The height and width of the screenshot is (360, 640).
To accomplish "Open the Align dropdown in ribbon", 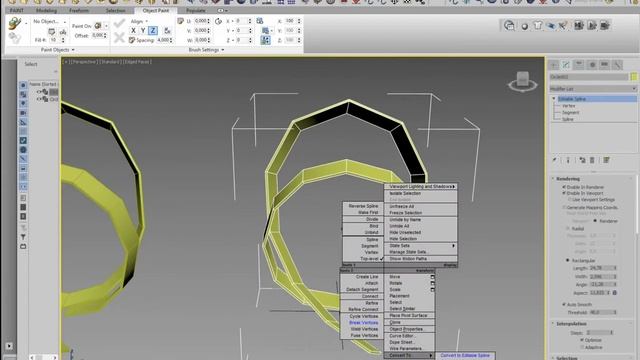I will (139, 21).
